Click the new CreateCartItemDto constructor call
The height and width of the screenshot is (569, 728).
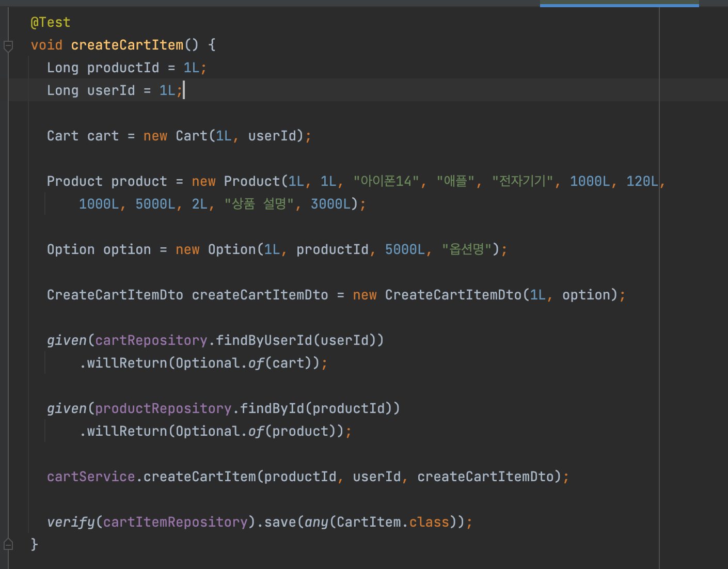tap(453, 295)
